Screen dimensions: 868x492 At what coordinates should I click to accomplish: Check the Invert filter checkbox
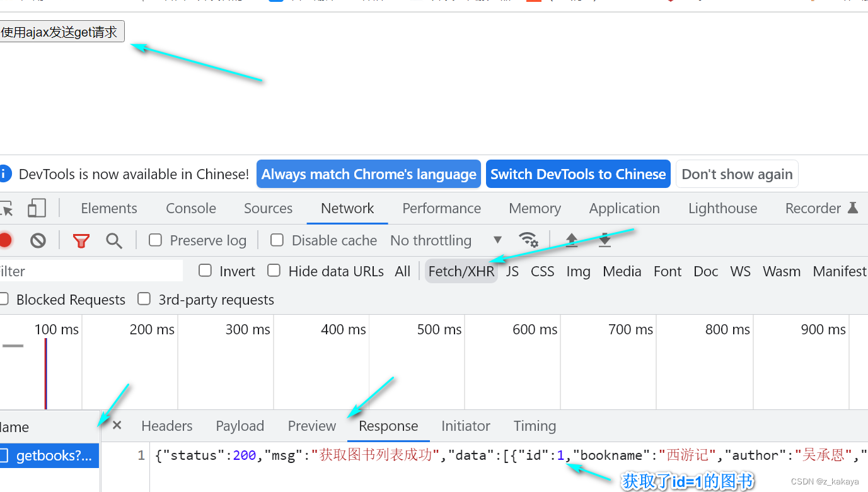pos(205,271)
